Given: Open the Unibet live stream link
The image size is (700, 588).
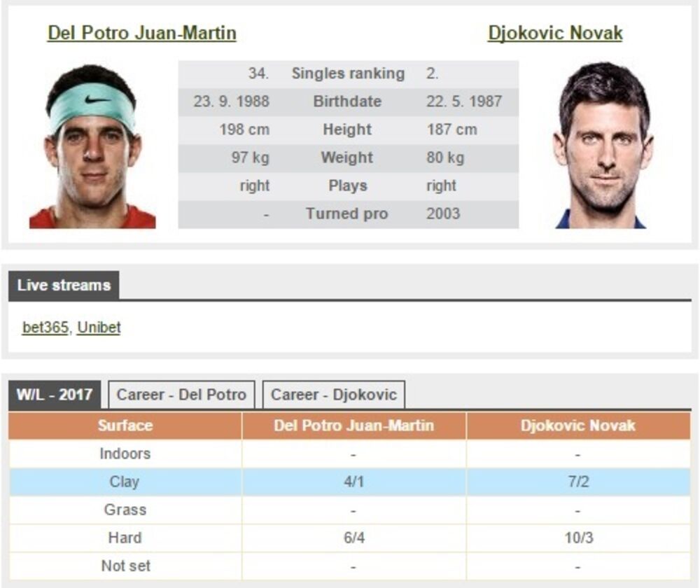Looking at the screenshot, I should pos(99,328).
